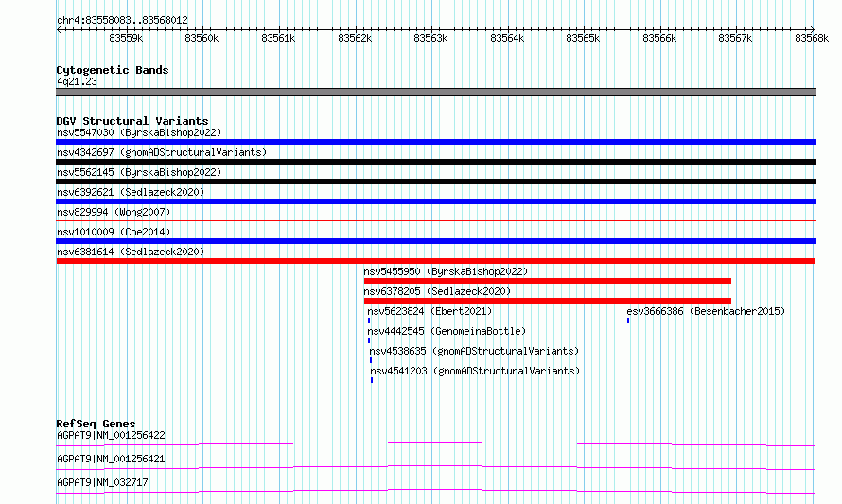
Task: Click the RefSeq Genes track heading
Action: click(96, 424)
